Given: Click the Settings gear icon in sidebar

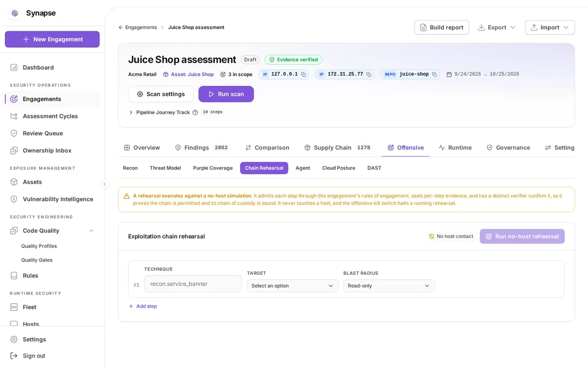Looking at the screenshot, I should 14,340.
